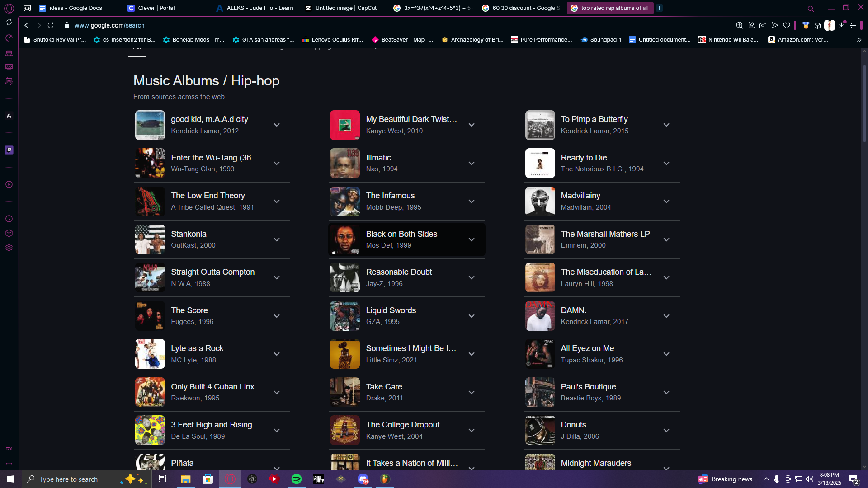Open the sidebar Player icon
868x488 pixels.
pyautogui.click(x=9, y=185)
